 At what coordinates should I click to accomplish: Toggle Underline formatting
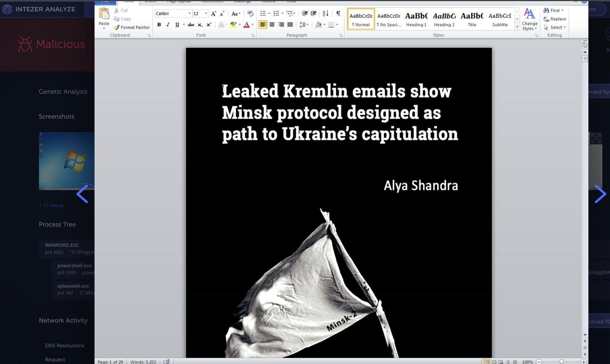[177, 25]
